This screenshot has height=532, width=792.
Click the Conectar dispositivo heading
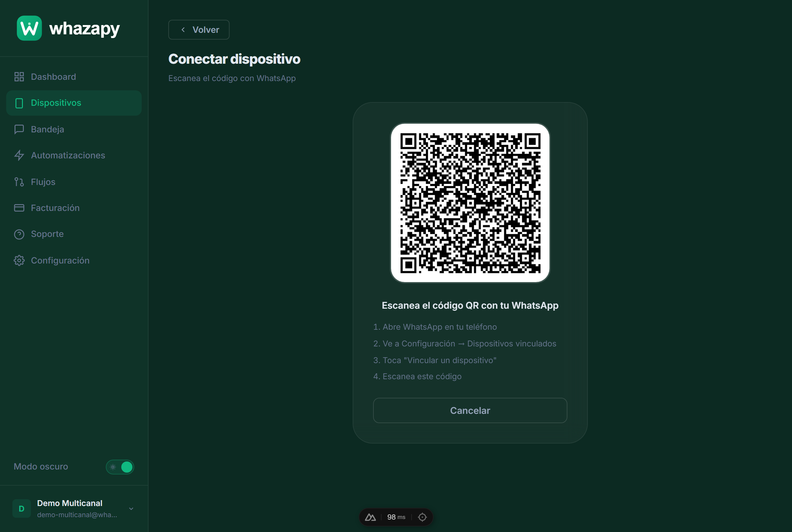(x=235, y=59)
